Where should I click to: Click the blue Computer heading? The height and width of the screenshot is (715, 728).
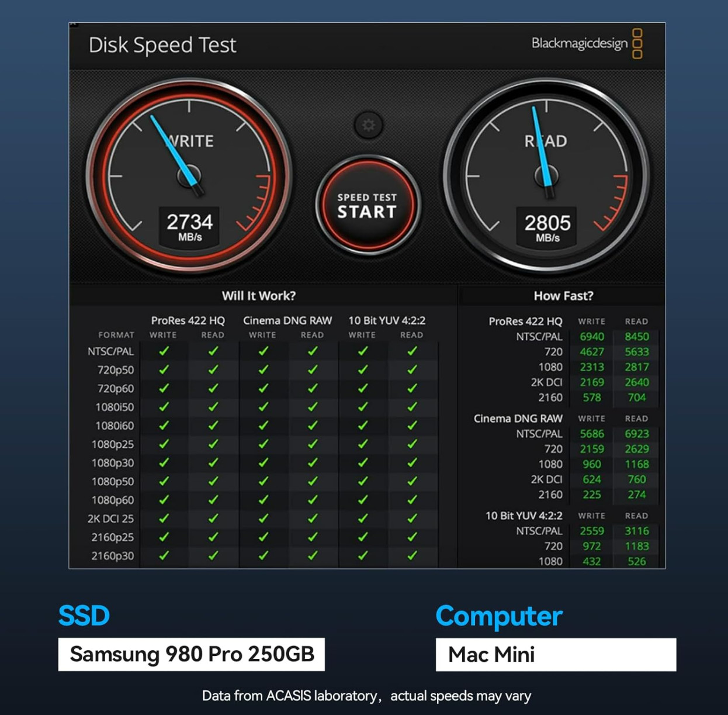click(499, 616)
